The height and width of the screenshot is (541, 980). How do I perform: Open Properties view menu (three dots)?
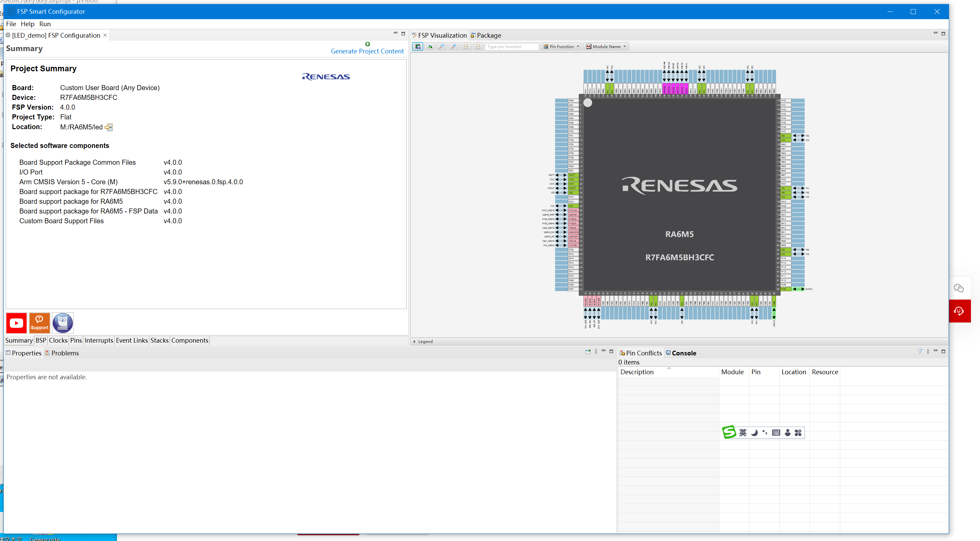coord(596,351)
